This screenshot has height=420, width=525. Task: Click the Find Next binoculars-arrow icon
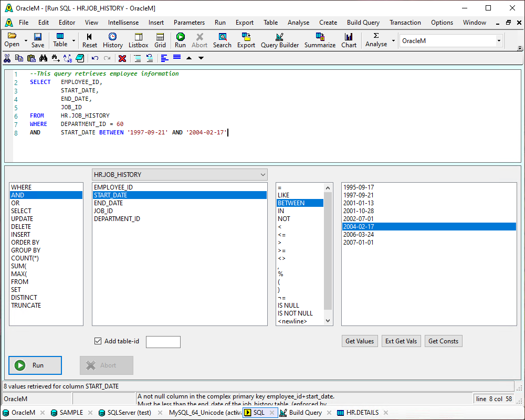point(56,58)
